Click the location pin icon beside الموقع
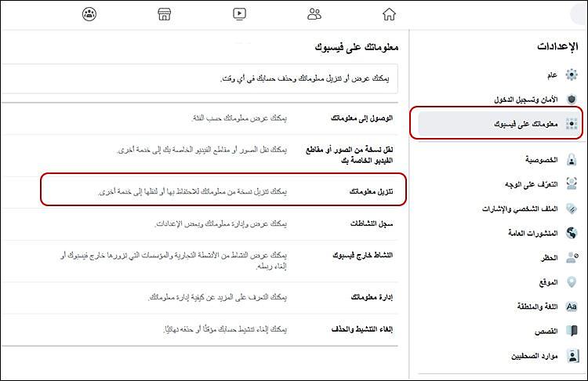The image size is (588, 381). [571, 282]
